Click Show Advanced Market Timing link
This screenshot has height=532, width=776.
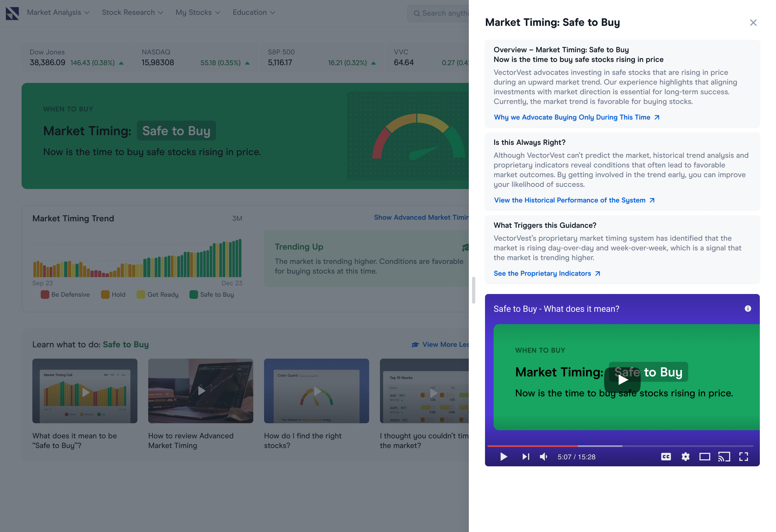point(421,217)
